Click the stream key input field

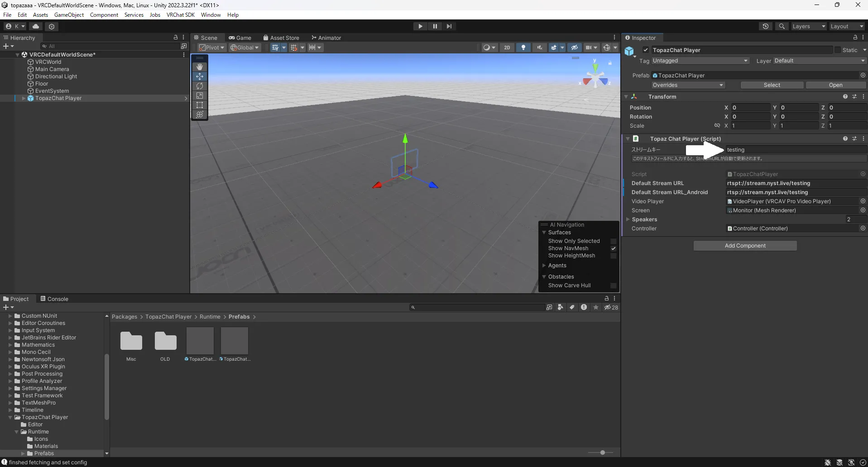point(796,150)
